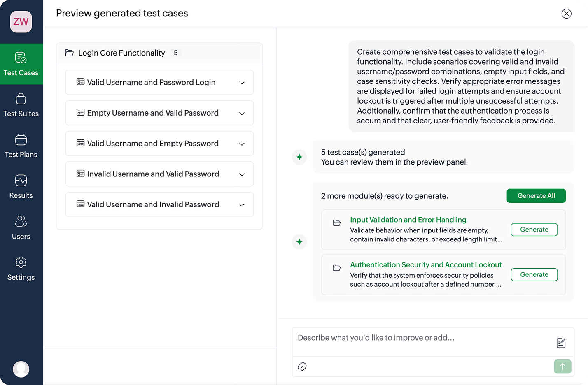Click the Input Validation module description text
This screenshot has height=385, width=588.
426,235
